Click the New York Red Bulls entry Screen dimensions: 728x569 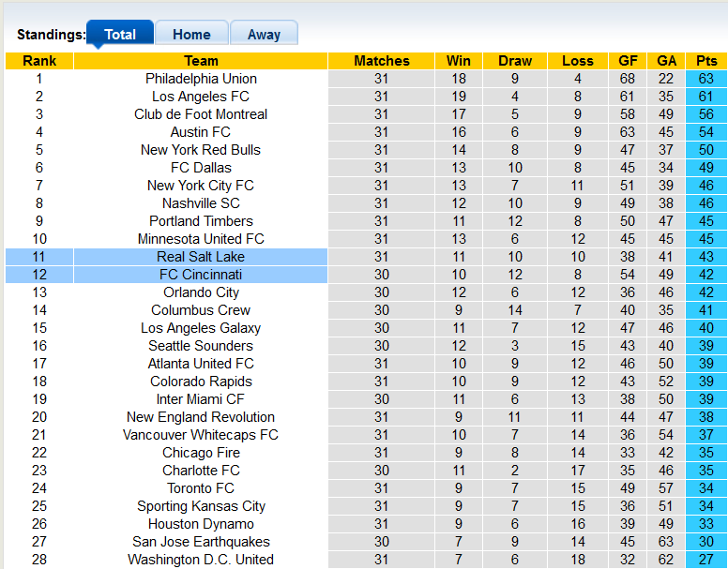tap(201, 150)
